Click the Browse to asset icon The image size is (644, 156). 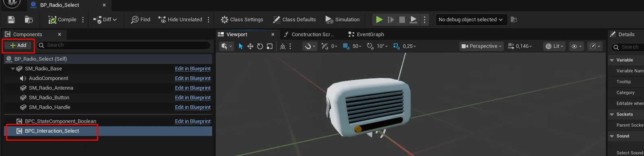click(29, 20)
